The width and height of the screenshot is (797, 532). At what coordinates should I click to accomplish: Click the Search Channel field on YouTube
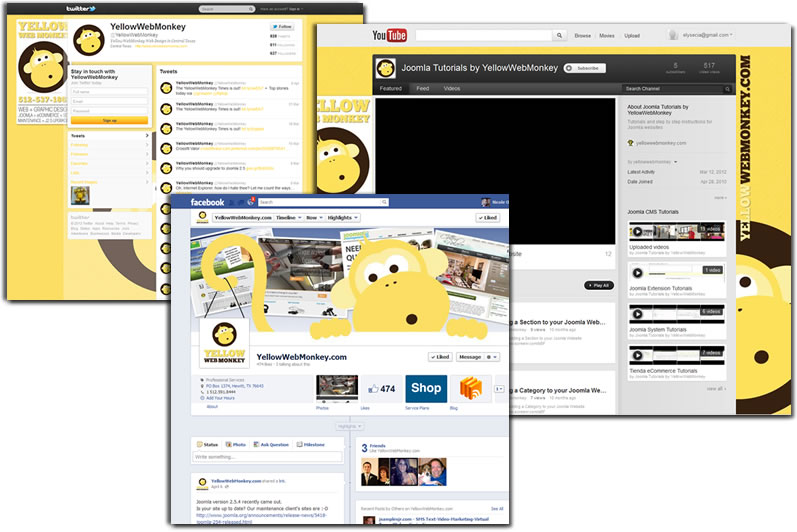(672, 89)
